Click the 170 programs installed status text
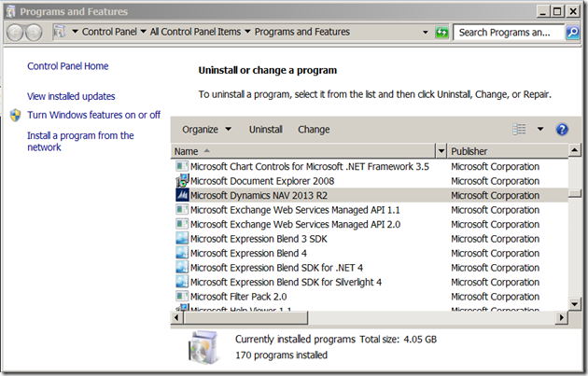The image size is (588, 376). pyautogui.click(x=281, y=355)
